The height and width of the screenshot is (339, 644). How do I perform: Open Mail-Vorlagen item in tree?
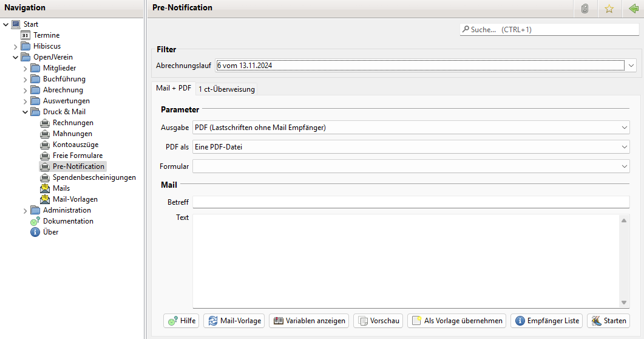point(75,199)
